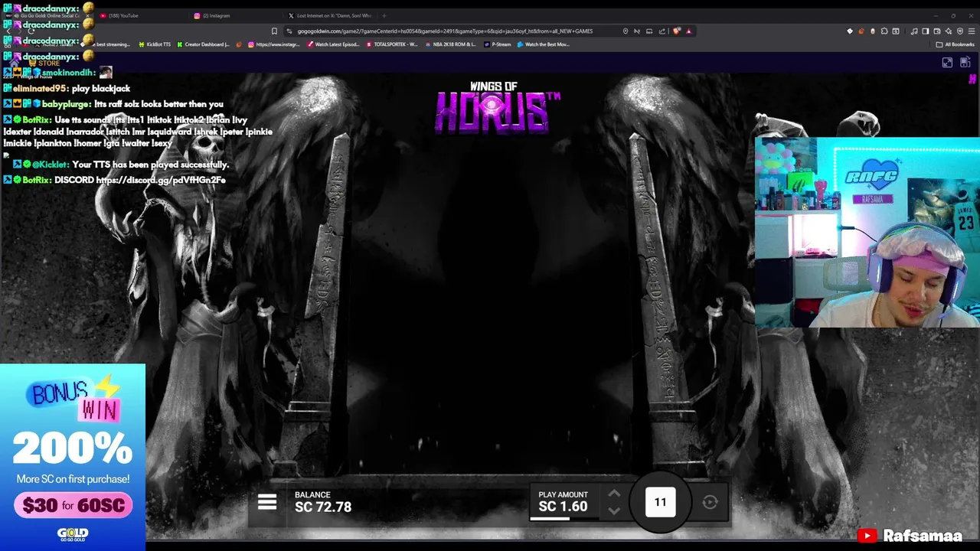Open the media control music note icon
Screen dimensions: 980x551
(x=914, y=31)
